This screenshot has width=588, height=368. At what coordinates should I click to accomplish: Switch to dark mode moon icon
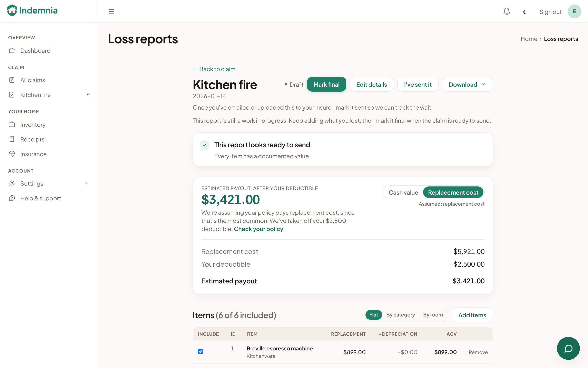[525, 12]
